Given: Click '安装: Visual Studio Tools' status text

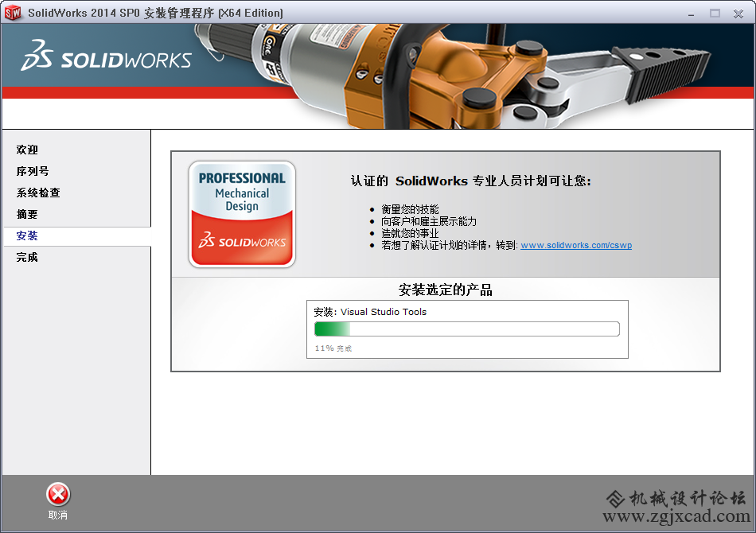Looking at the screenshot, I should pos(370,312).
